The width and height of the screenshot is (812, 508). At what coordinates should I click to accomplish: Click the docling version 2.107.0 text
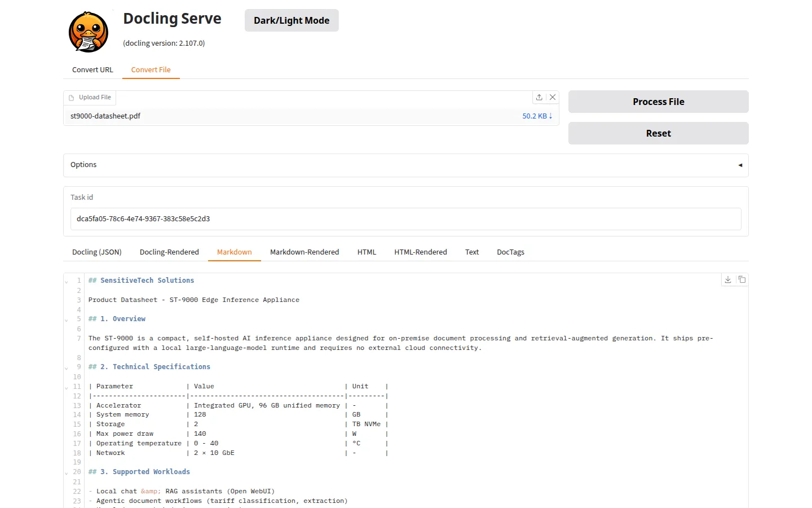point(164,43)
